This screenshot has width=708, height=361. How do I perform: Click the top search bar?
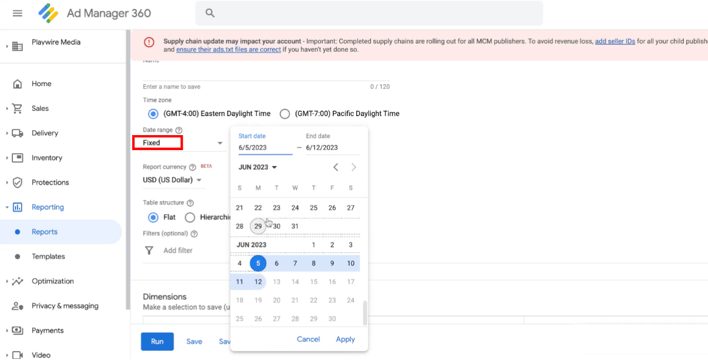369,13
